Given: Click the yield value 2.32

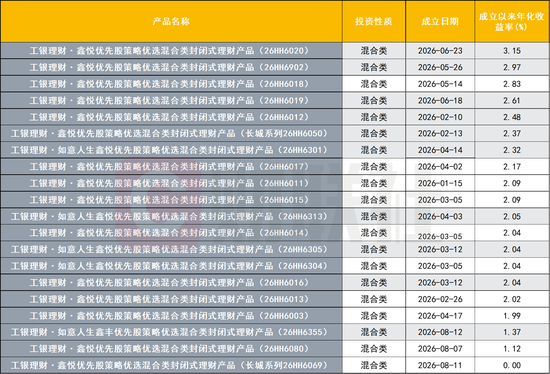Looking at the screenshot, I should click(x=512, y=150).
